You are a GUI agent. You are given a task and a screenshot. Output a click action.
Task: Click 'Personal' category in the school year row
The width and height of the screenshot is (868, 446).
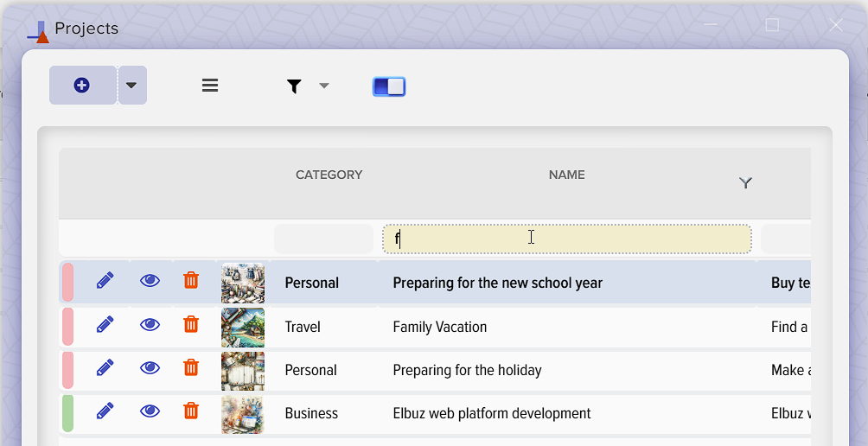(311, 283)
